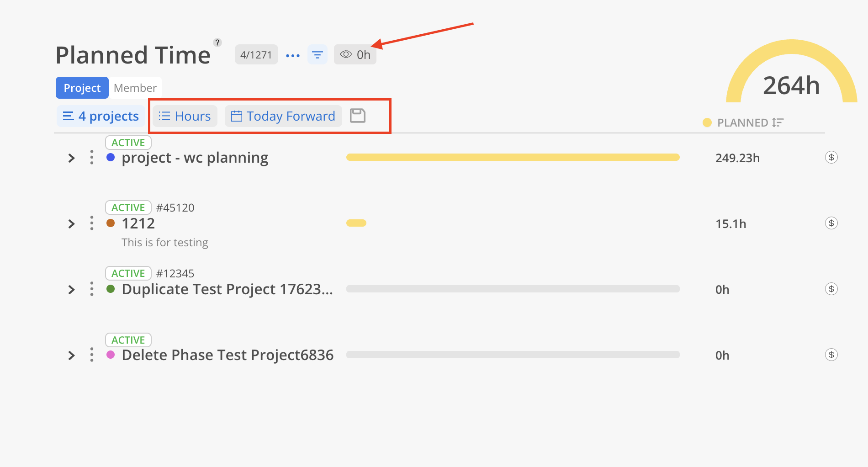Open the Today Forward date range dropdown
This screenshot has height=467, width=868.
(283, 116)
